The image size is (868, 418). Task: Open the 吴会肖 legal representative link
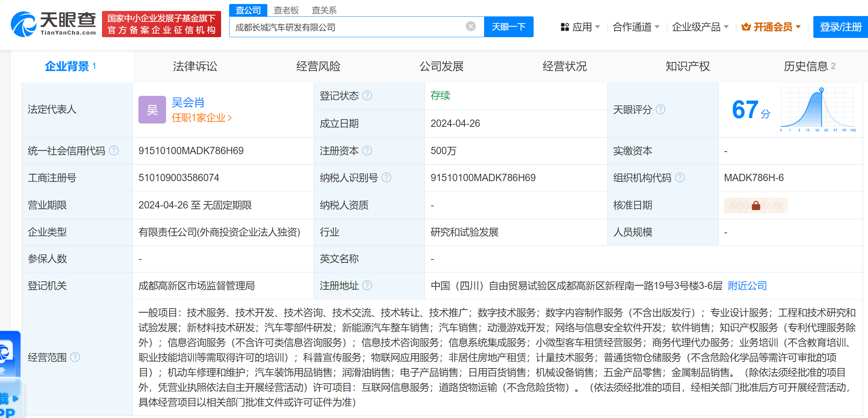[x=188, y=102]
